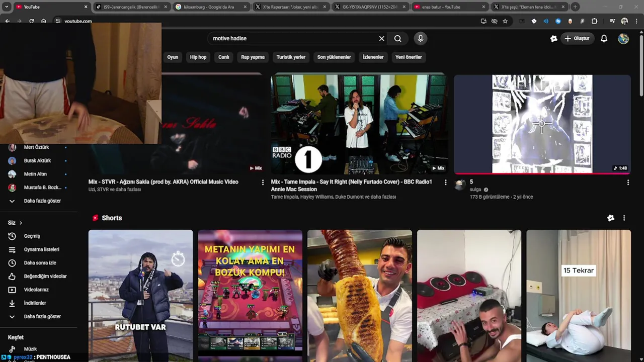Select the Rap yapma filter chip
Image resolution: width=644 pixels, height=362 pixels.
(253, 57)
